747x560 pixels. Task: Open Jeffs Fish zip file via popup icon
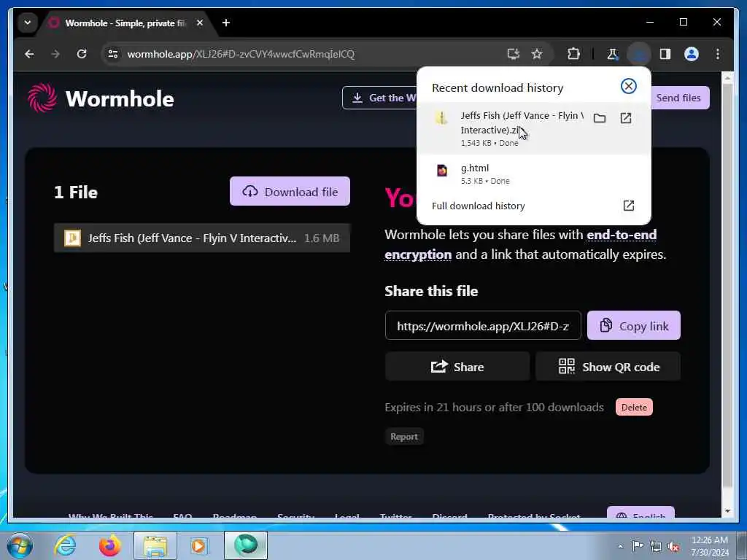pos(625,119)
